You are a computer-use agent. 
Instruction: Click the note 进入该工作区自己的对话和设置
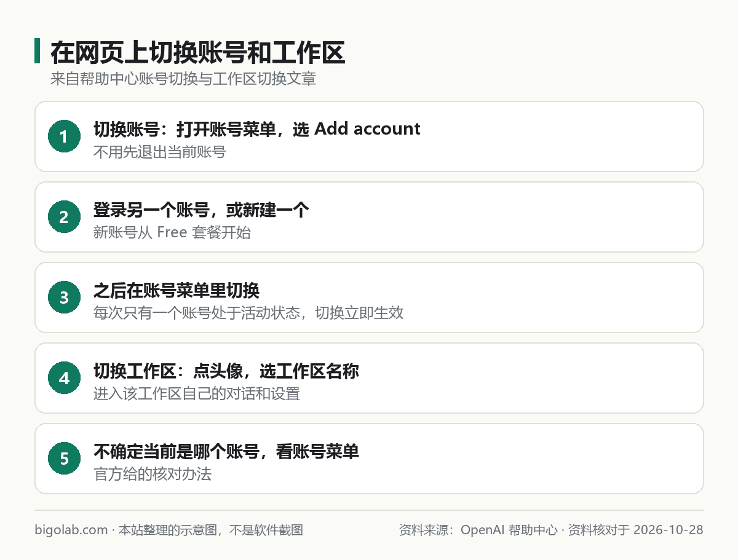click(x=197, y=393)
